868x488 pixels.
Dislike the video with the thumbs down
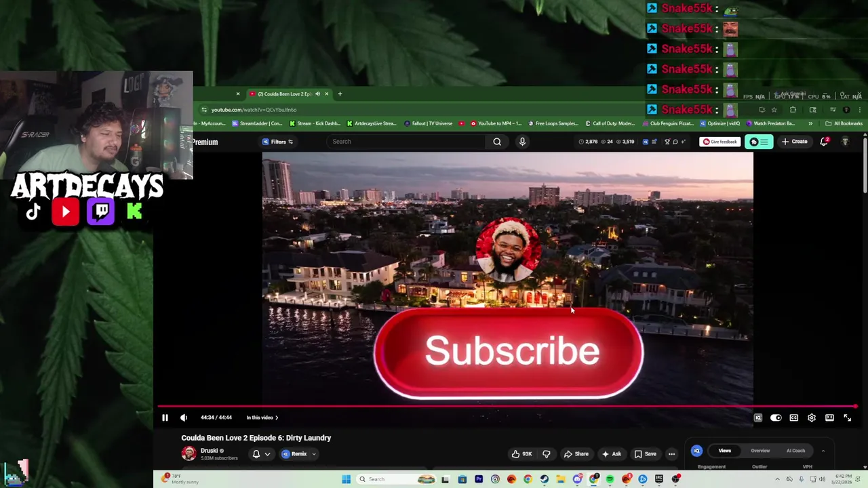(547, 454)
